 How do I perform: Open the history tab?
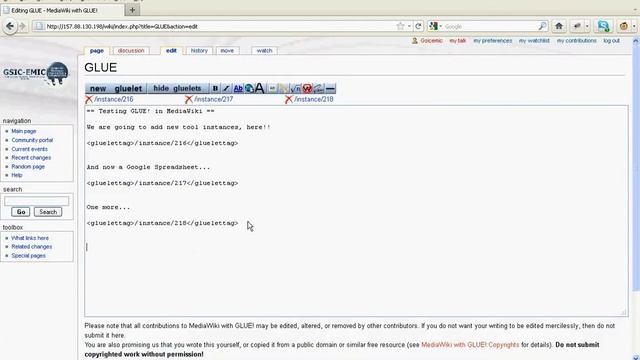(199, 51)
